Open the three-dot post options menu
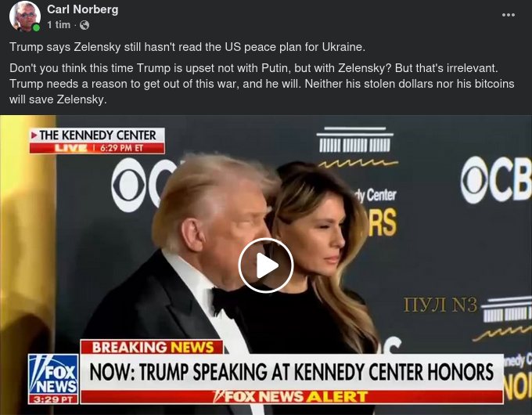Viewport: 532px width, 415px height. [509, 15]
